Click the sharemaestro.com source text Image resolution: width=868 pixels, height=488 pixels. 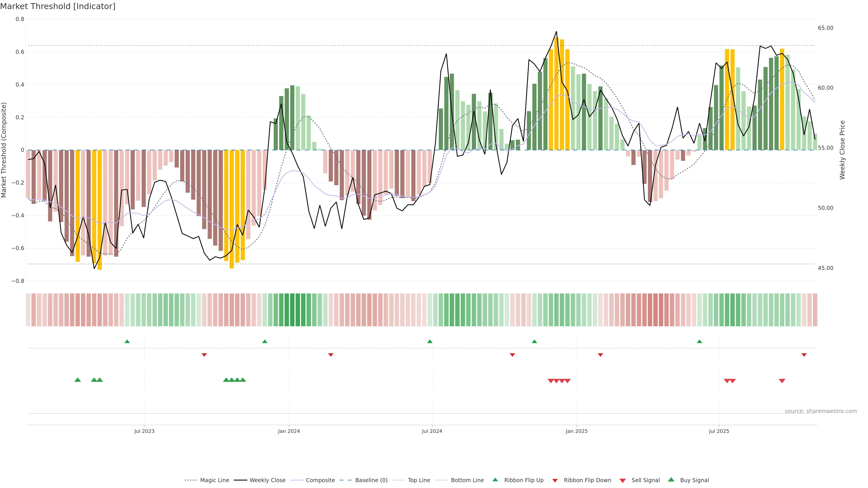[x=821, y=411]
